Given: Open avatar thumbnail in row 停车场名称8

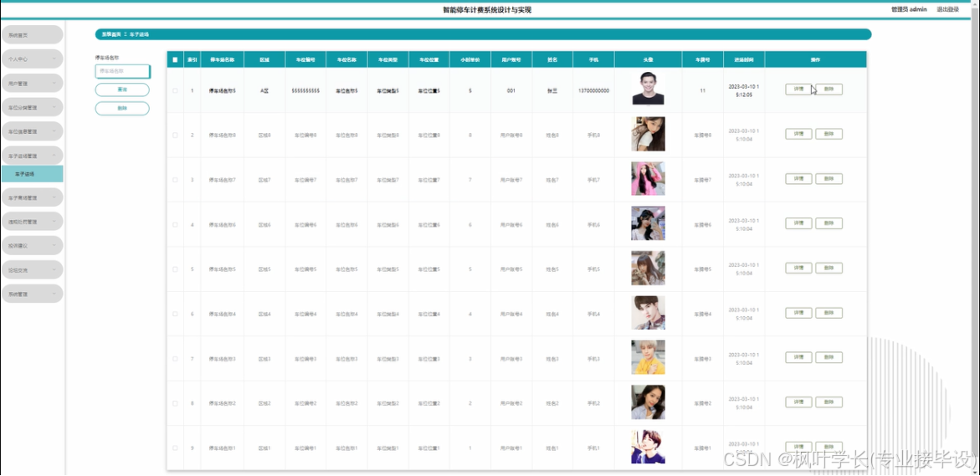Looking at the screenshot, I should (648, 134).
